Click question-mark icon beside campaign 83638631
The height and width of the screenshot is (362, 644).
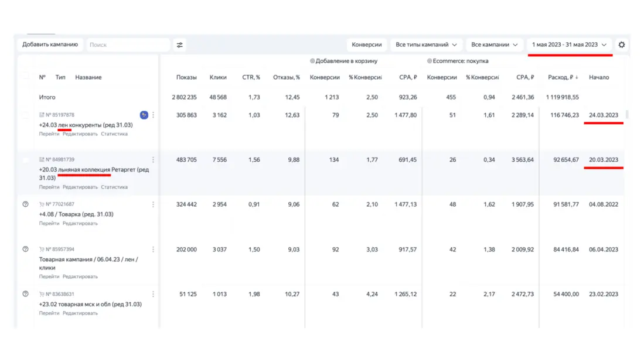click(25, 294)
